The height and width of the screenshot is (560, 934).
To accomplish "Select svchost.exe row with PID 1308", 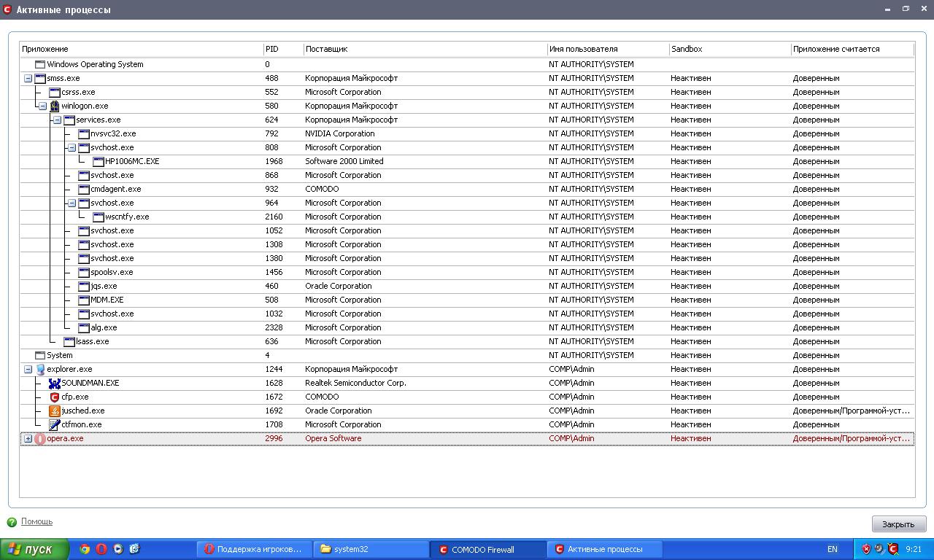I will pos(467,244).
